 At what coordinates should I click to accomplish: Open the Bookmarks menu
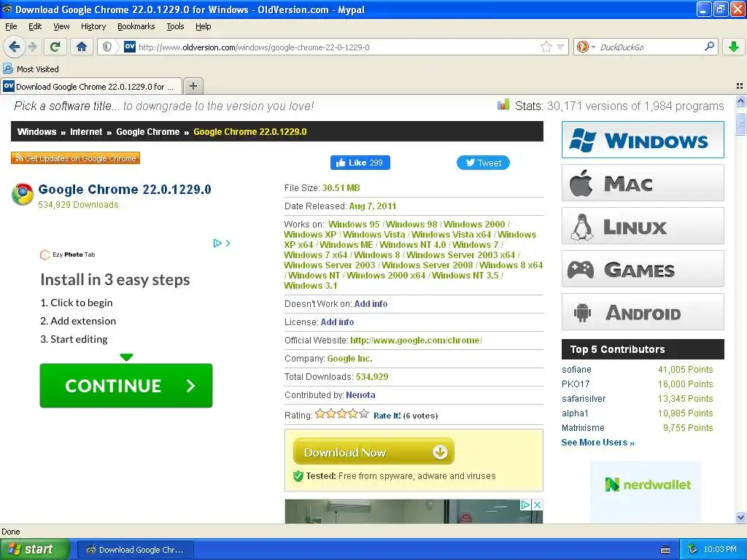click(x=136, y=26)
